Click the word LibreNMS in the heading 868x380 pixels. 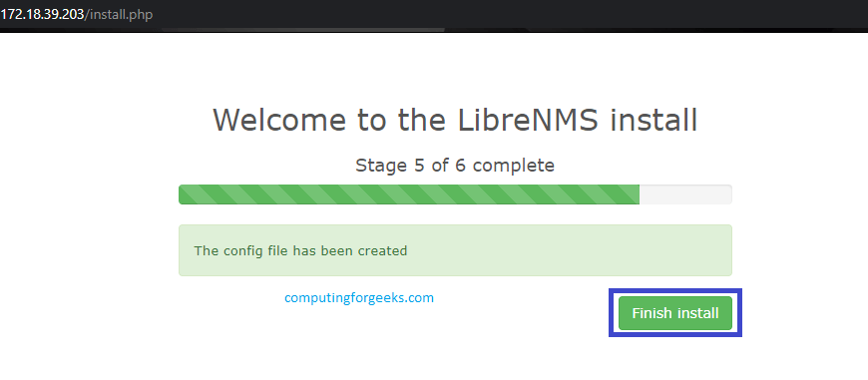(x=528, y=120)
